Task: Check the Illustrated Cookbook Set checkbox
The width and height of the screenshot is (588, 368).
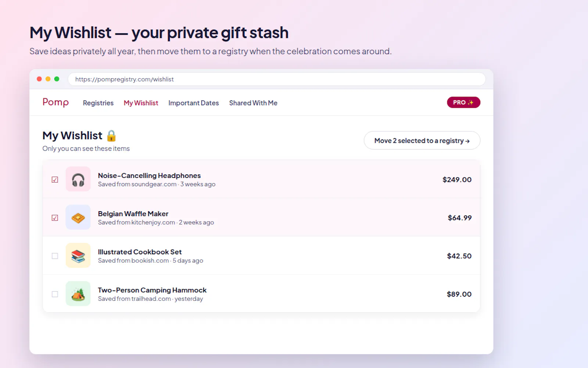Action: click(x=55, y=256)
